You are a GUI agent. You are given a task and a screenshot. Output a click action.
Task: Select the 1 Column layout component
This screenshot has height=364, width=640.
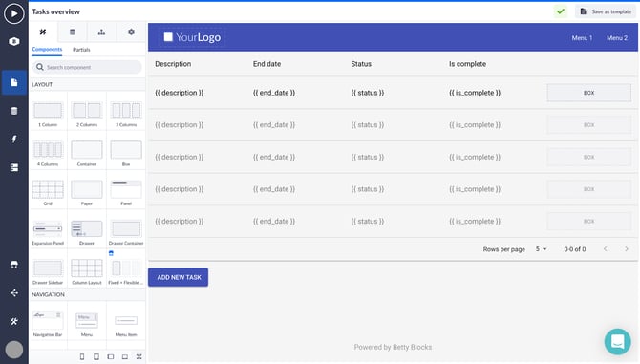tap(48, 114)
